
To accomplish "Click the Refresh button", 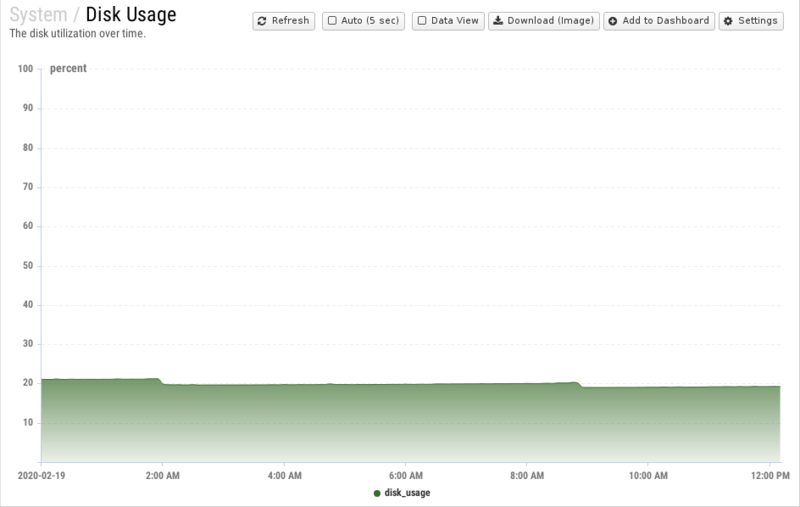I will point(284,21).
